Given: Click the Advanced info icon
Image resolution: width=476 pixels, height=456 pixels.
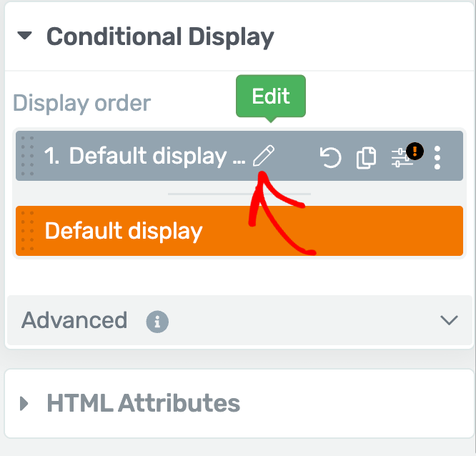Looking at the screenshot, I should tap(157, 322).
